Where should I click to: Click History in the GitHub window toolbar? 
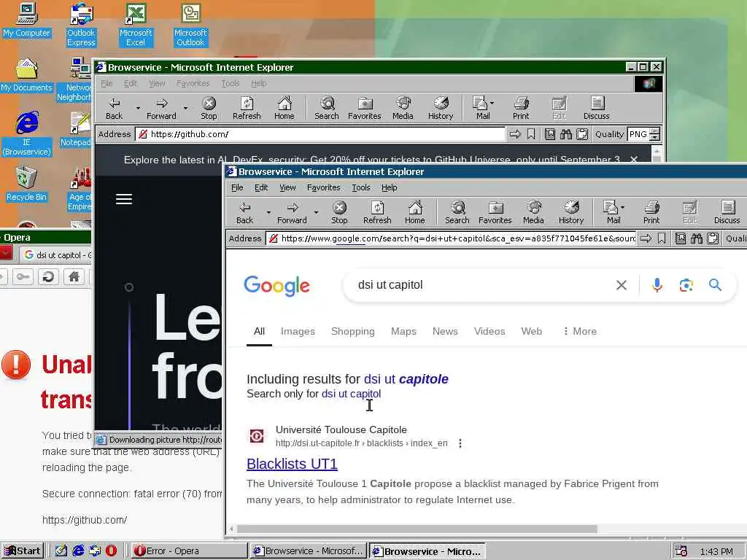[x=440, y=108]
